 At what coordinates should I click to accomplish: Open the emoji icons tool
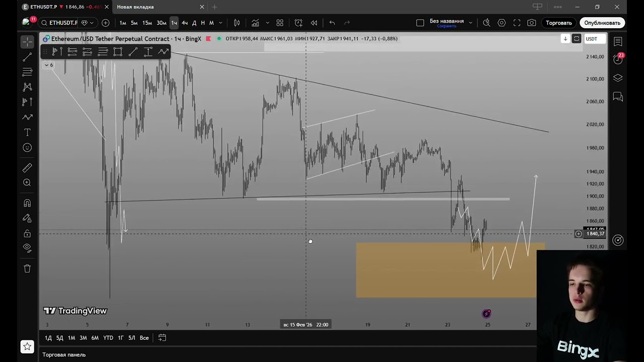point(27,147)
